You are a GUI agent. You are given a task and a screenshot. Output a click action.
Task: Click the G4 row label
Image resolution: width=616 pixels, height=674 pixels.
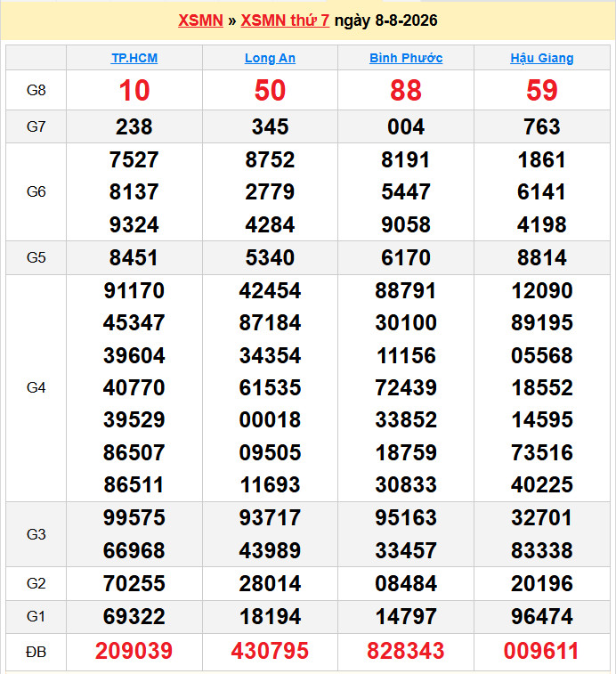[x=36, y=387]
